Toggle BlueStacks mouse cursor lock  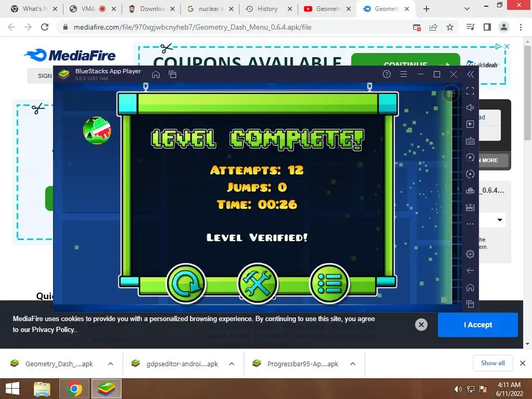click(x=470, y=124)
